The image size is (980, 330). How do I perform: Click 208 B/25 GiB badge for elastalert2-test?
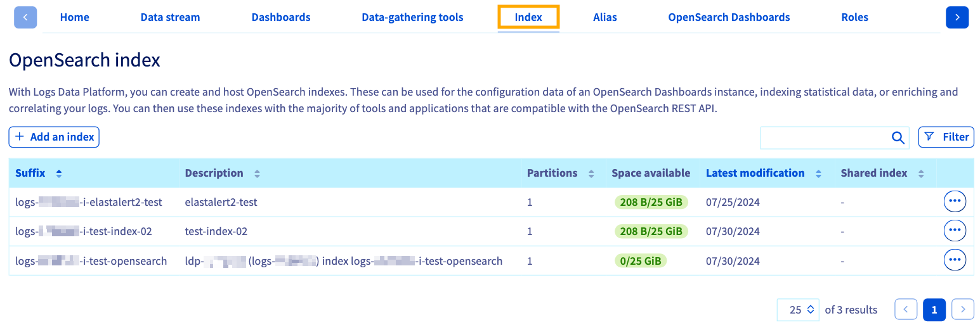pos(651,202)
